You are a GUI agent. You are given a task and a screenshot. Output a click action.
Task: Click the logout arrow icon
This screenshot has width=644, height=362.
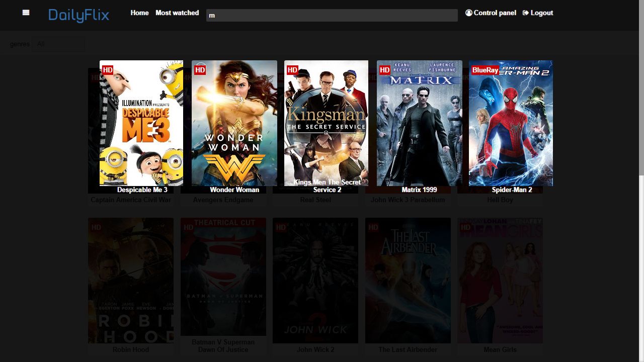(526, 13)
